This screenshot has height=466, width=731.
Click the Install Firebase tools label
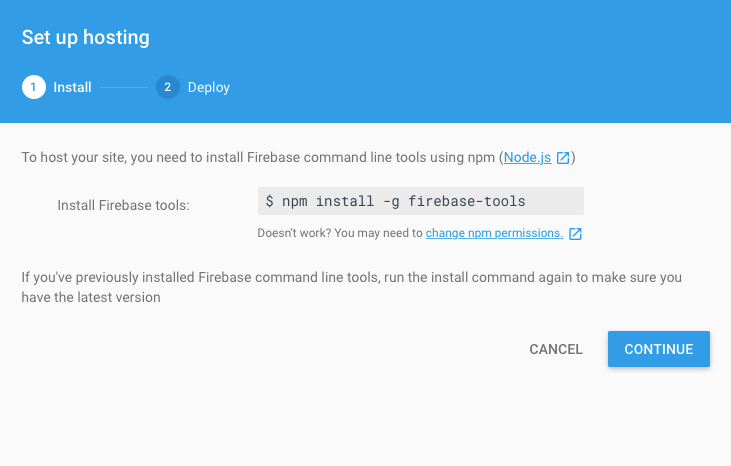tap(124, 206)
